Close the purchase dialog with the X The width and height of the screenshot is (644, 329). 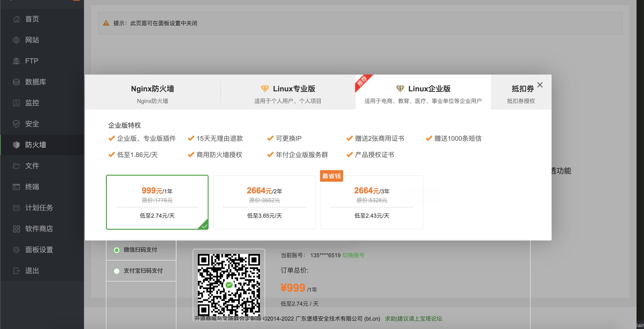tap(540, 85)
